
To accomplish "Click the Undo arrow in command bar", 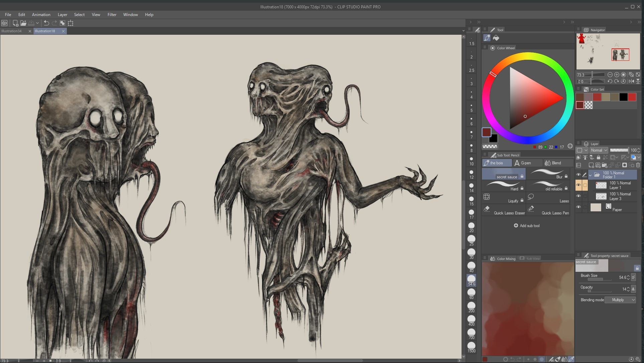I will point(46,23).
